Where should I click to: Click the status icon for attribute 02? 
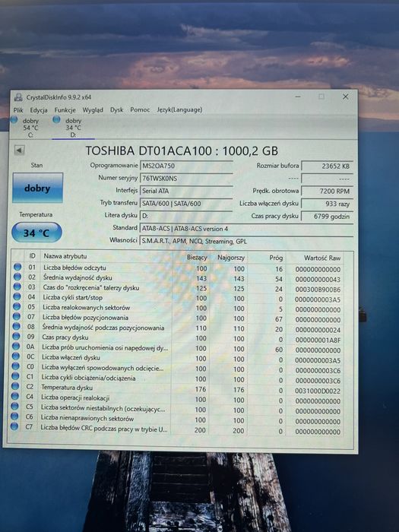(x=17, y=277)
